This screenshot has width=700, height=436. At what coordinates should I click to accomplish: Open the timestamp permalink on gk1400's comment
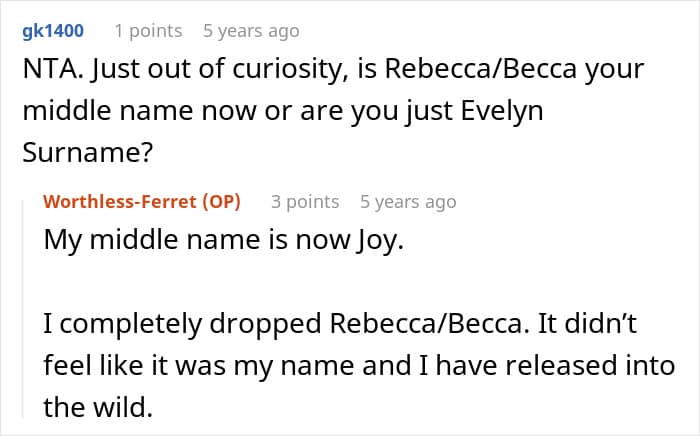click(251, 31)
